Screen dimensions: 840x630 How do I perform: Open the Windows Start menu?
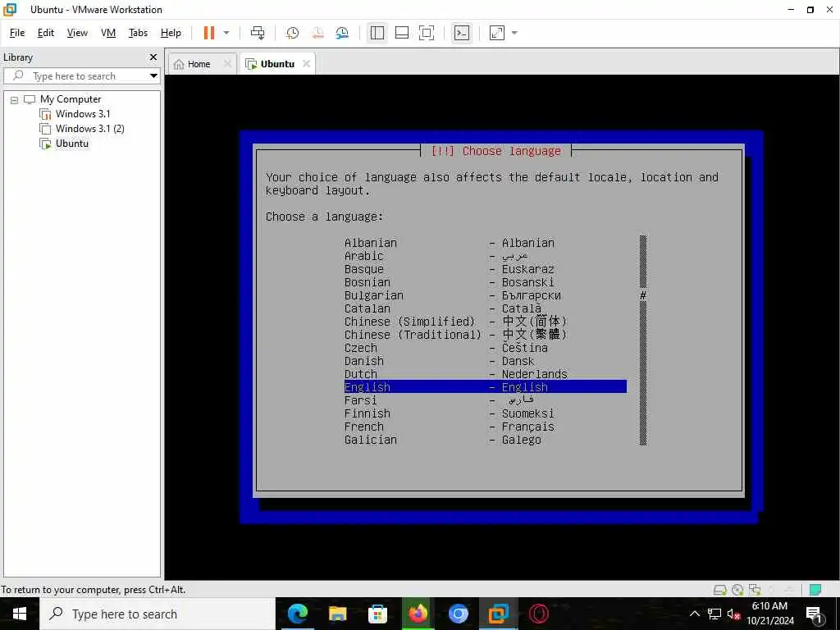pyautogui.click(x=20, y=614)
